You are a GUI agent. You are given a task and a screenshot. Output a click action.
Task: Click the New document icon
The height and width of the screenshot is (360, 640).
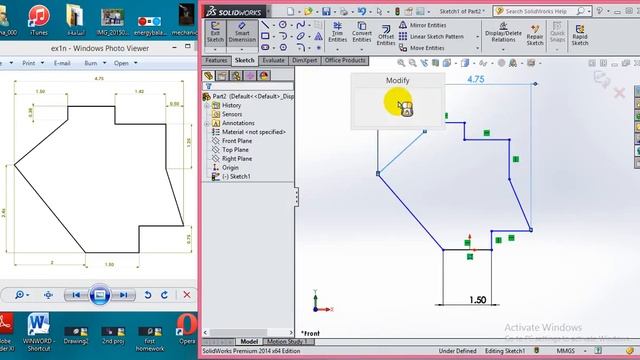click(x=290, y=11)
